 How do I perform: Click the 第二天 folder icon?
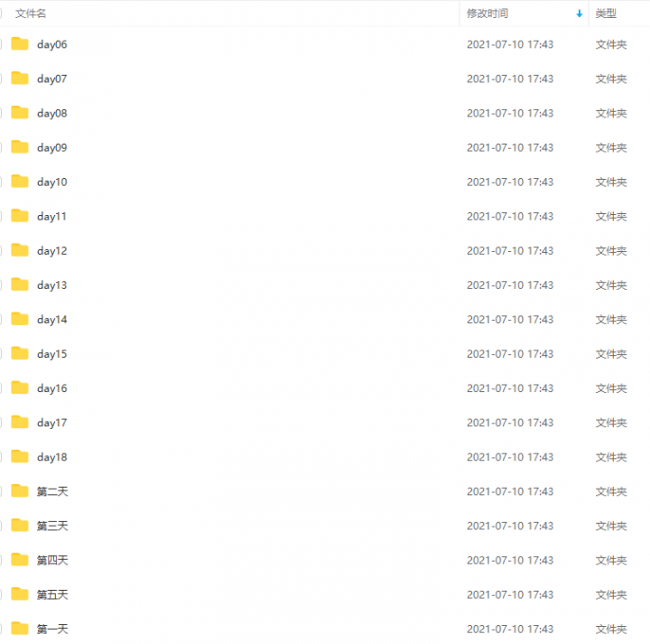point(20,491)
